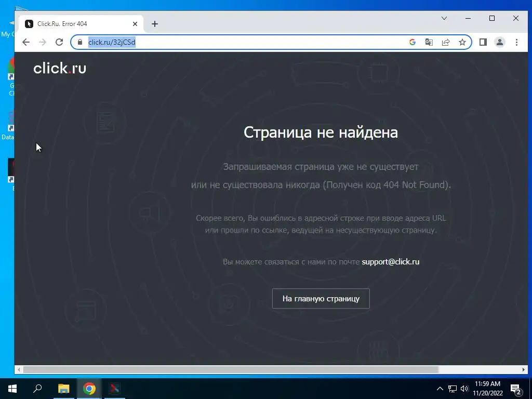This screenshot has height=399, width=532.
Task: Open the translate page icon
Action: pyautogui.click(x=429, y=42)
